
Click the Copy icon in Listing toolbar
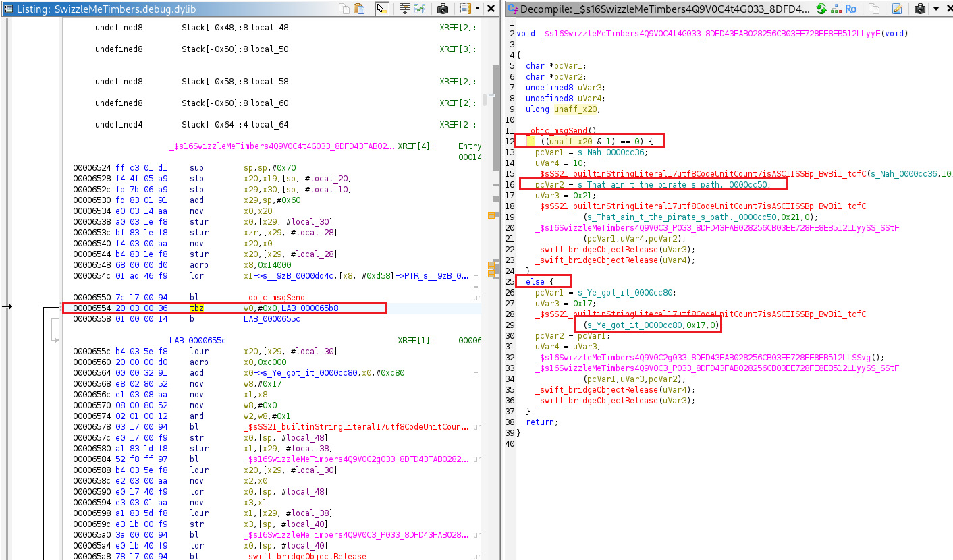pos(345,9)
